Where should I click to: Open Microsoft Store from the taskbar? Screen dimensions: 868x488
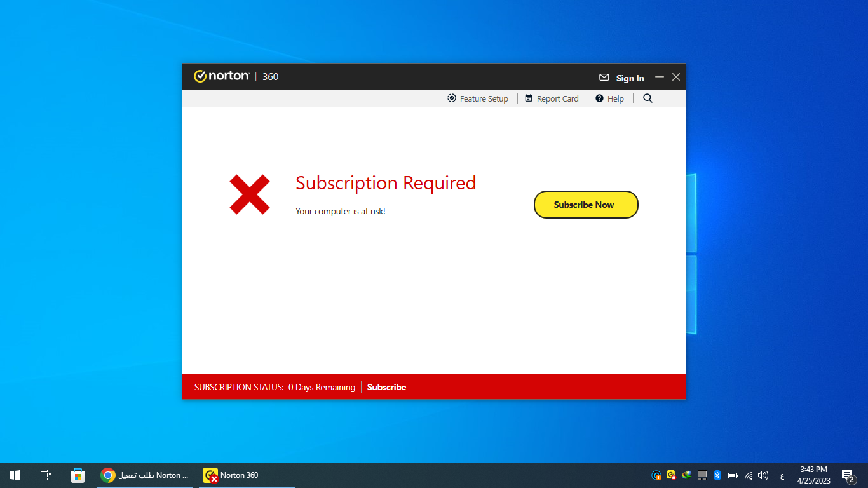pyautogui.click(x=78, y=475)
